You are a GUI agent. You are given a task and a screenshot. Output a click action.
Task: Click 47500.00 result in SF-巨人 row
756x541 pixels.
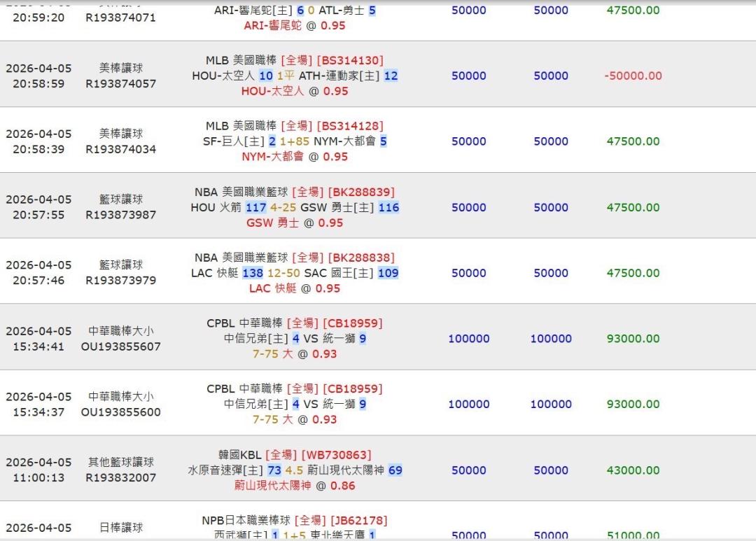(633, 141)
